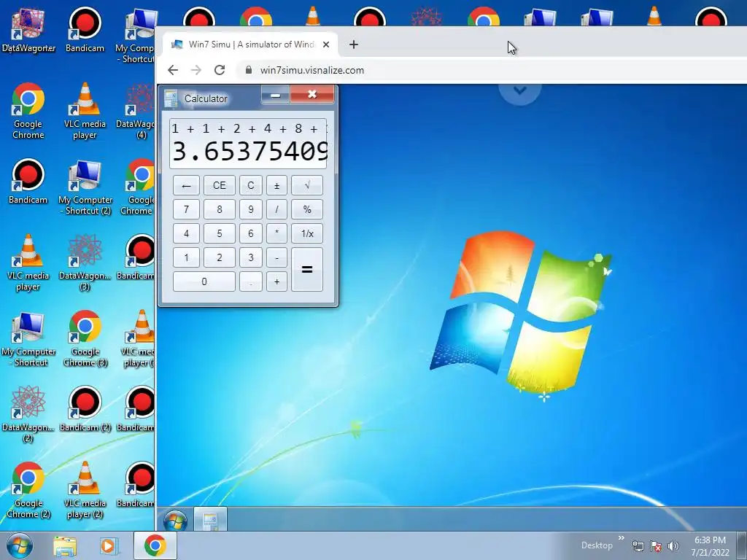The width and height of the screenshot is (747, 560).
Task: Reload the win7simu page
Action: [x=220, y=70]
